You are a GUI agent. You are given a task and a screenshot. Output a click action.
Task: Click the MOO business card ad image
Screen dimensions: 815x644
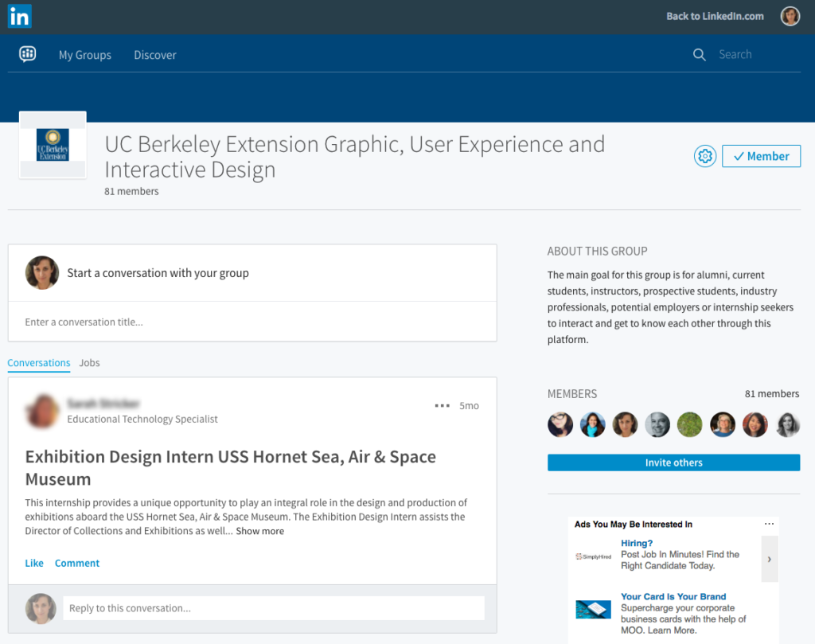tap(594, 610)
